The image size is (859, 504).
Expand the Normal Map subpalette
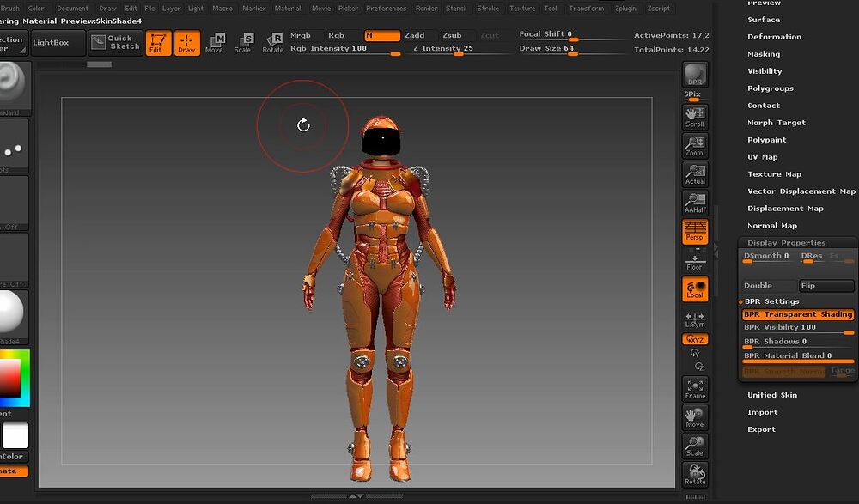point(772,226)
